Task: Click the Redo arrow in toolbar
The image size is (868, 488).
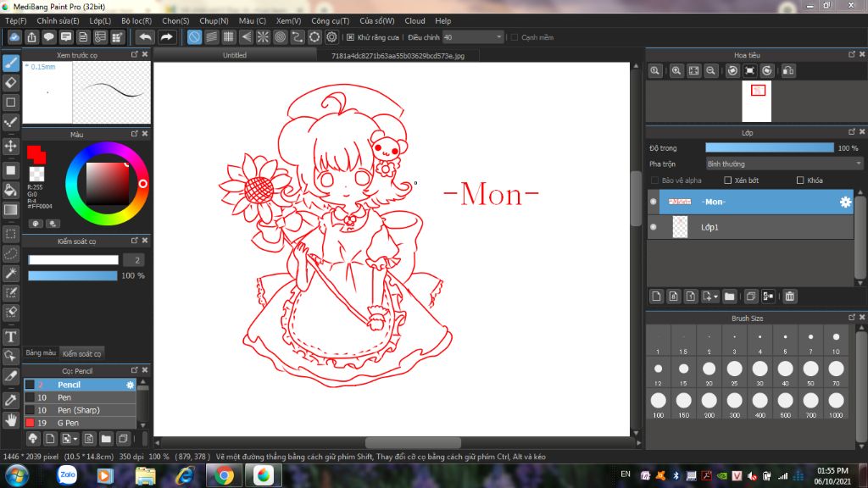Action: click(166, 37)
